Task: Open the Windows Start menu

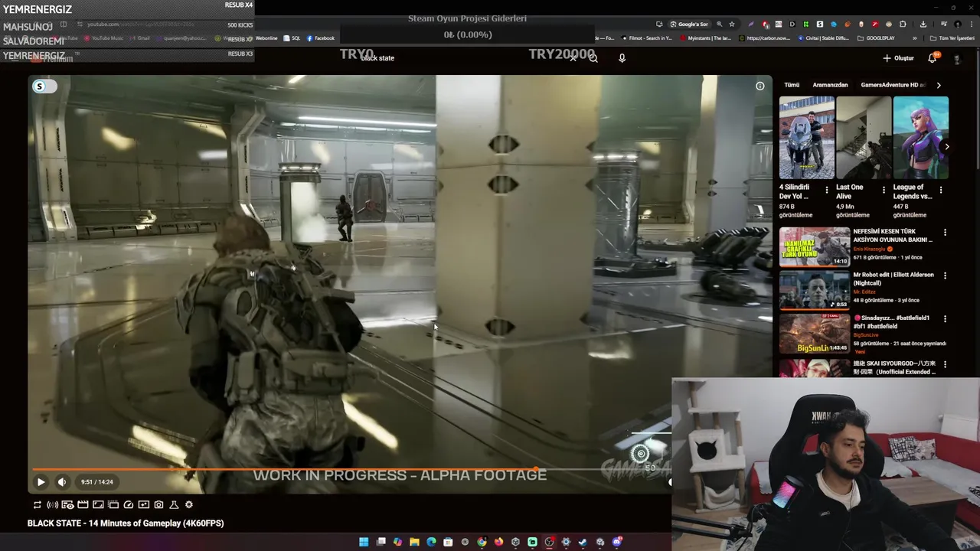Action: coord(364,542)
